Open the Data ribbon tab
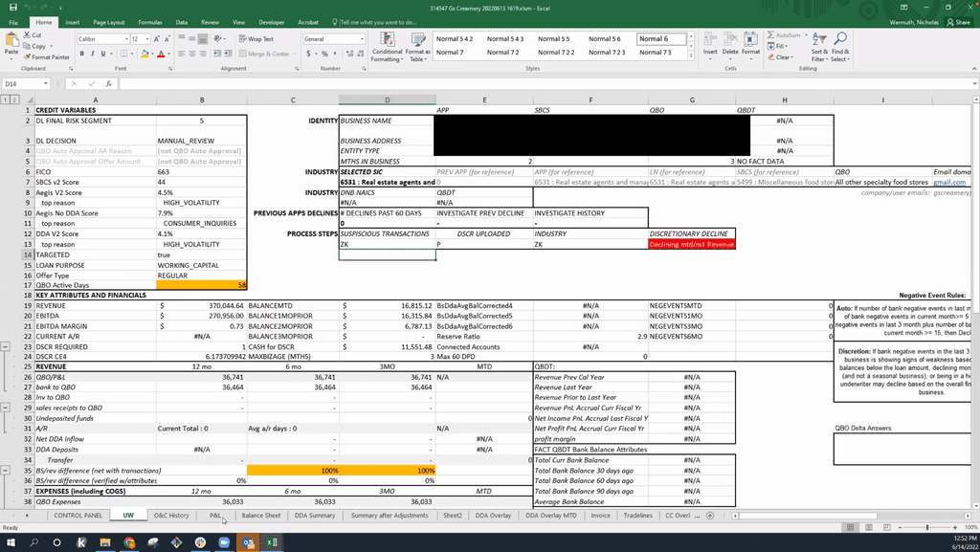The width and height of the screenshot is (980, 552). coord(181,22)
